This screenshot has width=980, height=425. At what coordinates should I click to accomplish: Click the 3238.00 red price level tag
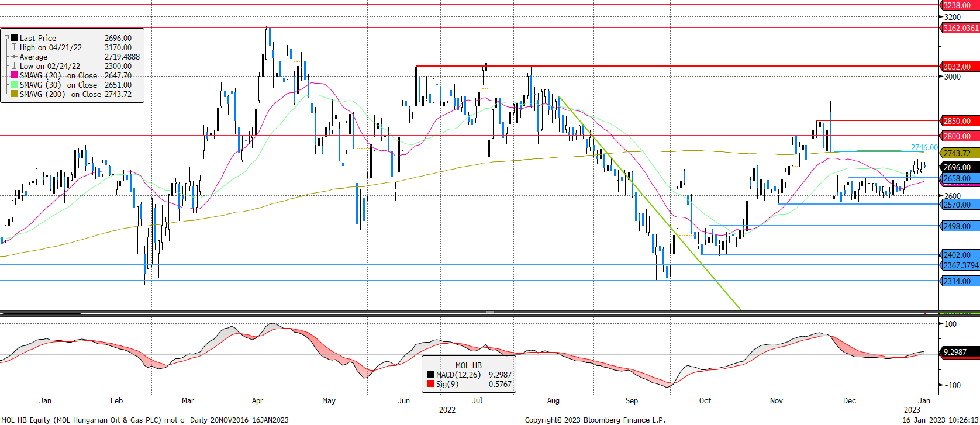[959, 5]
